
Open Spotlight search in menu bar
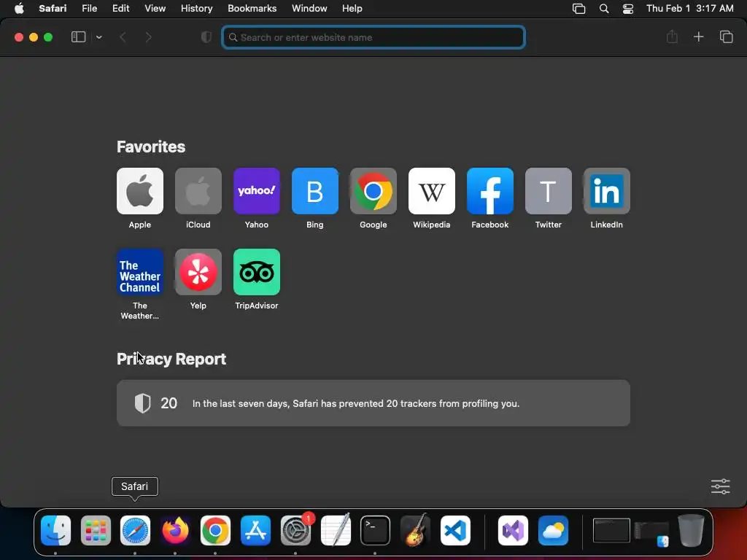[603, 9]
